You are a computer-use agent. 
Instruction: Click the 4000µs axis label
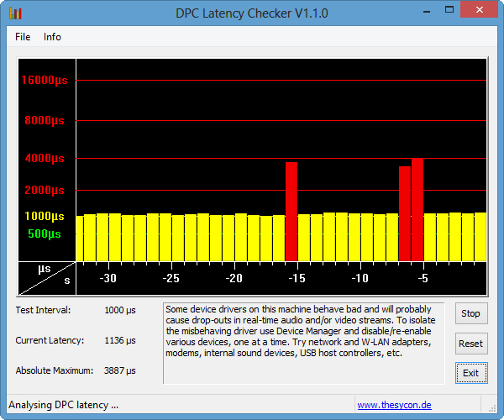pos(45,158)
